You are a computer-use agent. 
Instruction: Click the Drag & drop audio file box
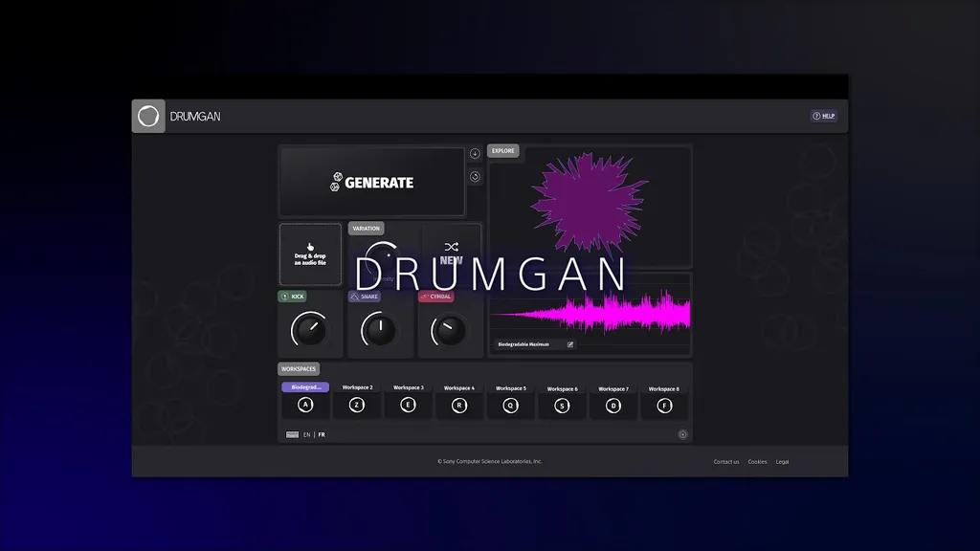(x=310, y=253)
